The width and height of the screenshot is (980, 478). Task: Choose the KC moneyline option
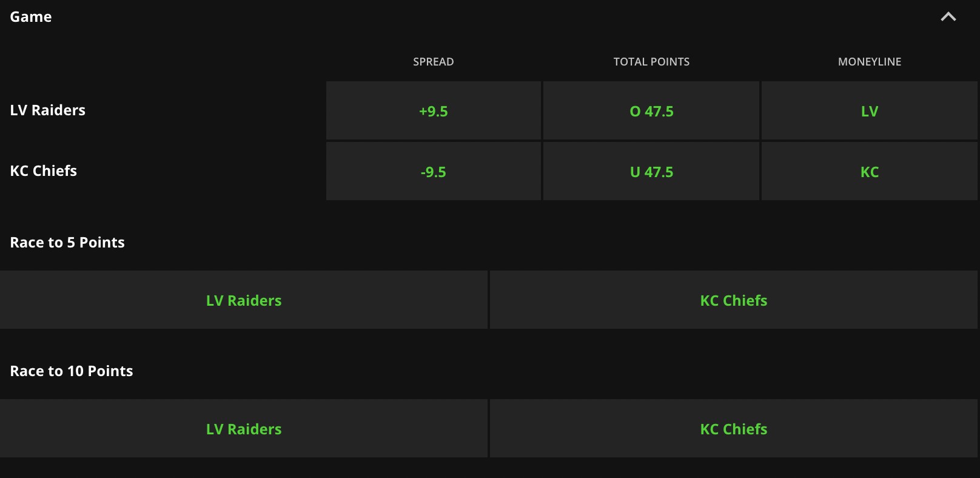tap(869, 172)
